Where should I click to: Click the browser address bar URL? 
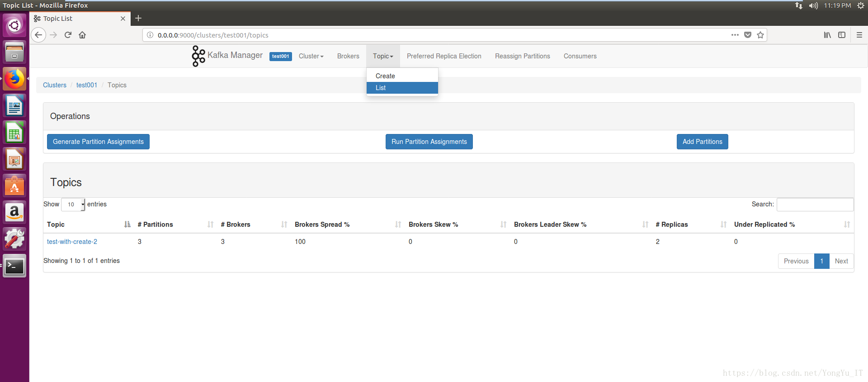coord(213,35)
